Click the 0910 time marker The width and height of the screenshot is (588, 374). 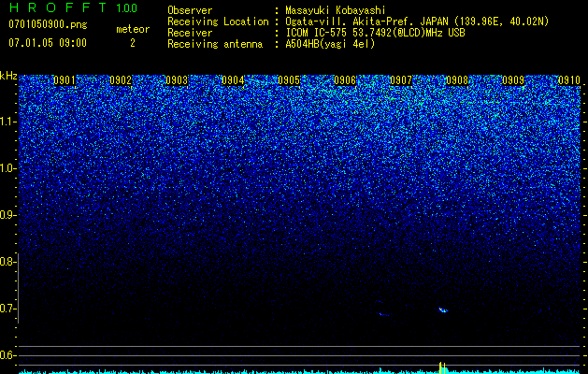pos(569,80)
